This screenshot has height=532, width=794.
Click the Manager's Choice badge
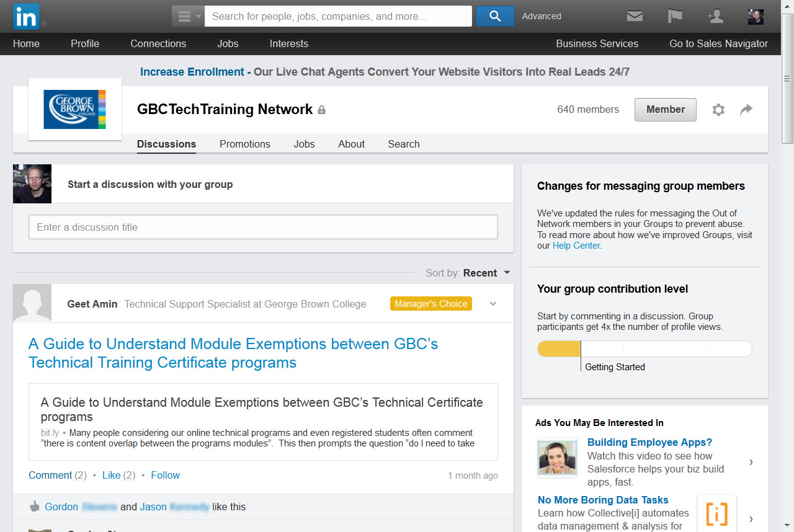tap(431, 304)
